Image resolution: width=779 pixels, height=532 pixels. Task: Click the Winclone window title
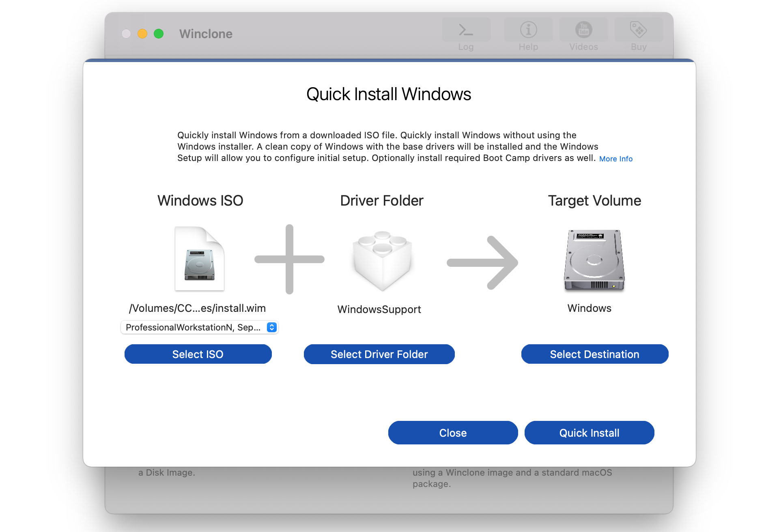click(x=206, y=34)
